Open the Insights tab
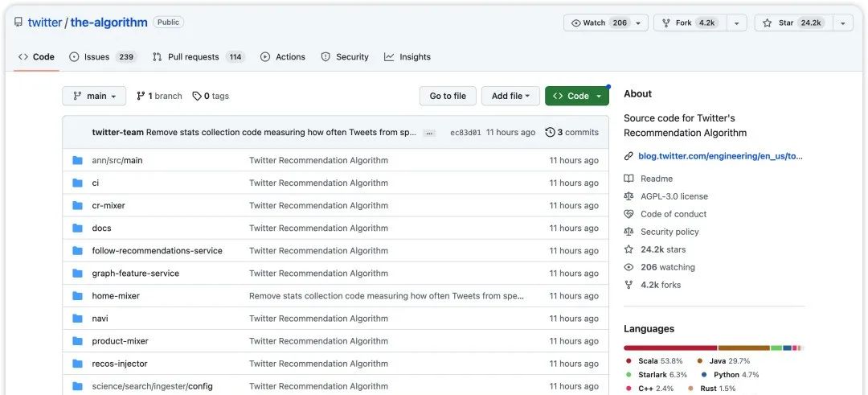This screenshot has height=395, width=868. (407, 56)
